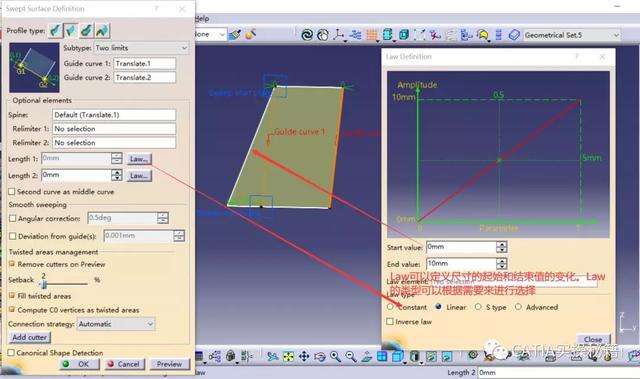Click the blue stacked layers icon
The height and width of the screenshot is (379, 640).
498,35
